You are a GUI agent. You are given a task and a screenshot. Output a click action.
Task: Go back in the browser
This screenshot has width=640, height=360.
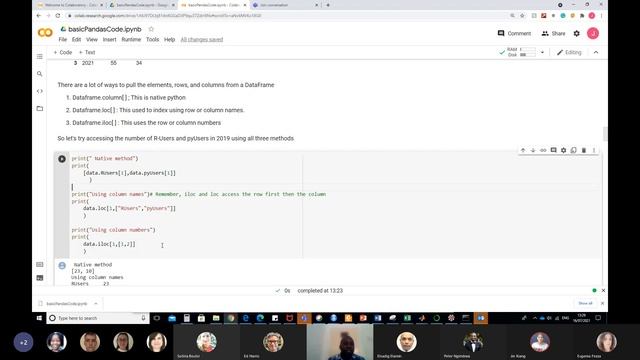39,16
